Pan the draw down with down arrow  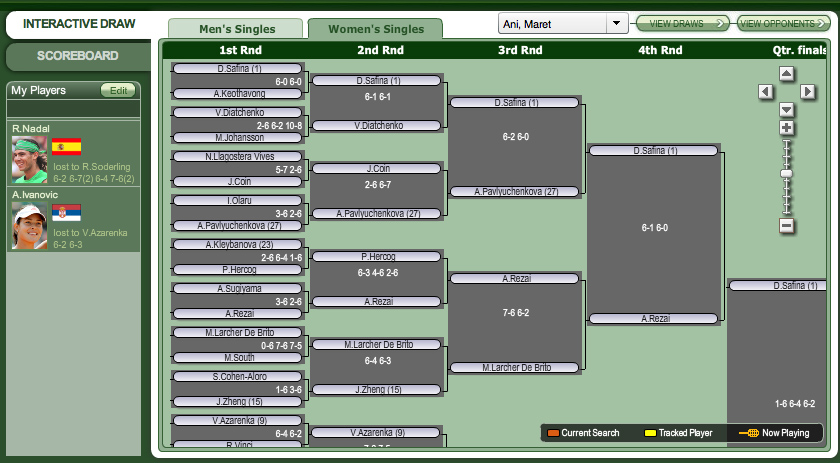pos(786,110)
